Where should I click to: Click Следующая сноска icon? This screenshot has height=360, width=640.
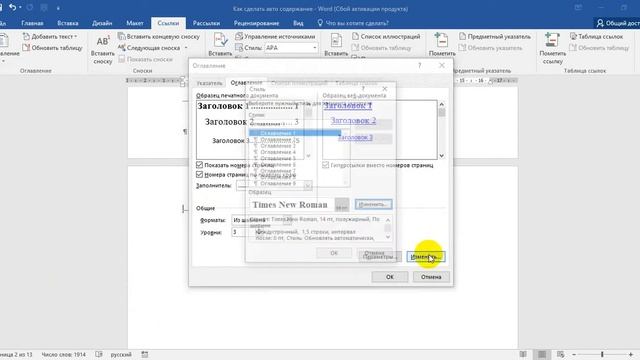pos(121,48)
